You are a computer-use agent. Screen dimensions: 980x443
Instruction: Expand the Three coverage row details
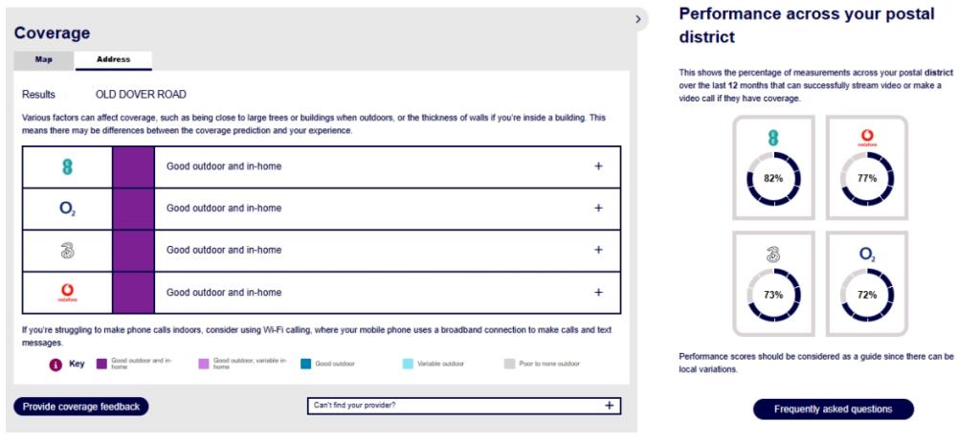pos(598,250)
